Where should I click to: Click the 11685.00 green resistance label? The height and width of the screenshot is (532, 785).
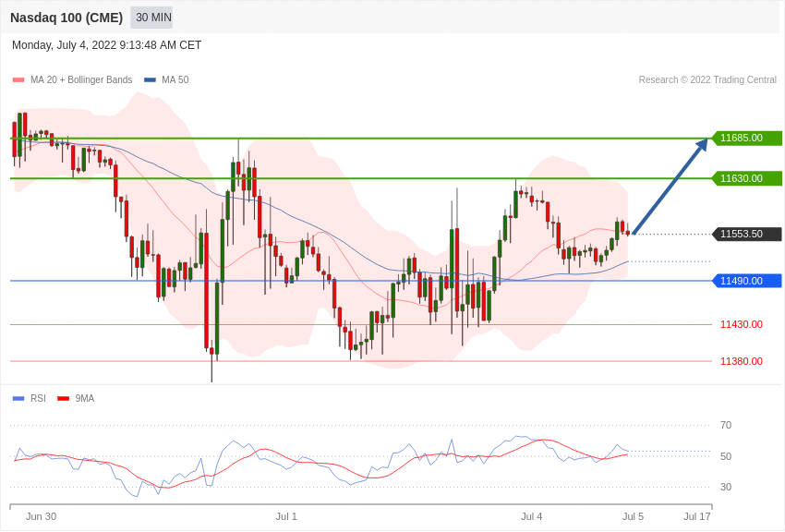[x=746, y=139]
